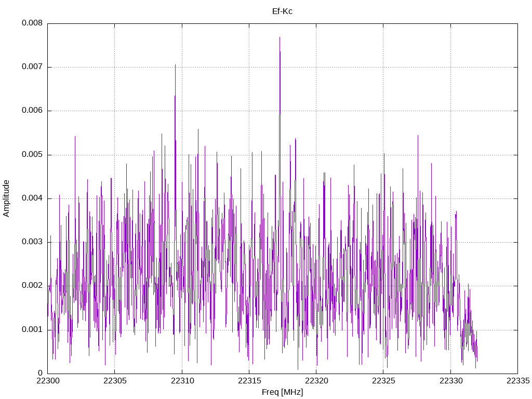Image resolution: width=532 pixels, height=399 pixels.
Task: Click the x-axis tick label 22305
Action: pyautogui.click(x=115, y=381)
